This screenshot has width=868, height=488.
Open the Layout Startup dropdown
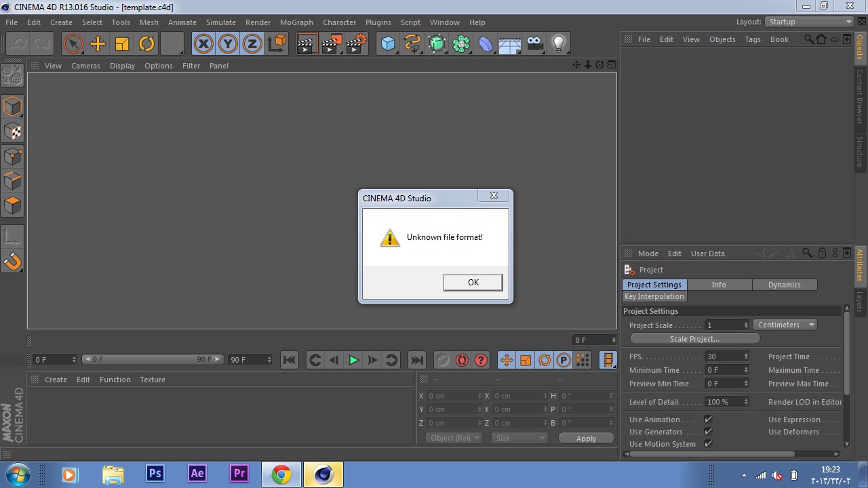pos(809,22)
